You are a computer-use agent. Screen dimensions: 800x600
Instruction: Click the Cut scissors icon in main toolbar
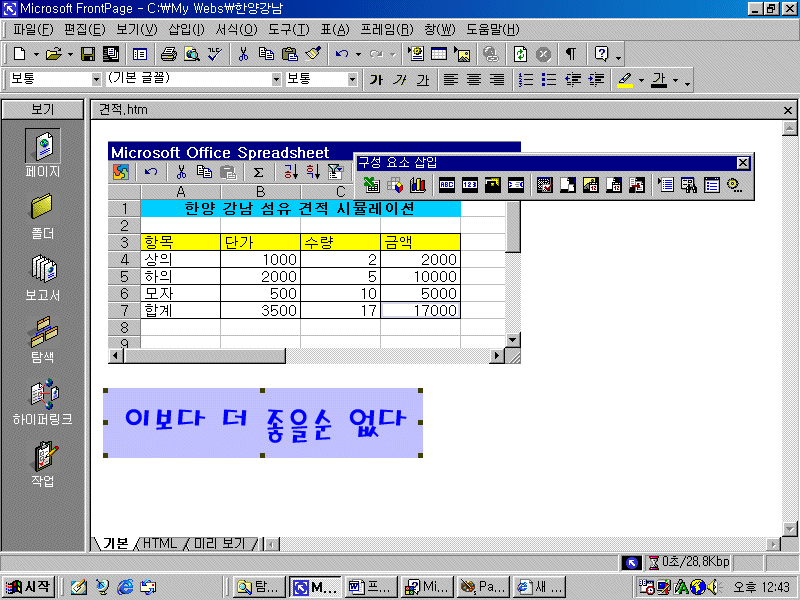tap(243, 54)
